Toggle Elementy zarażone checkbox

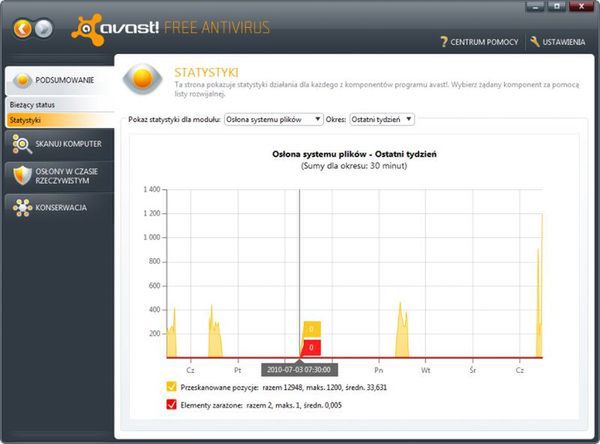[171, 405]
